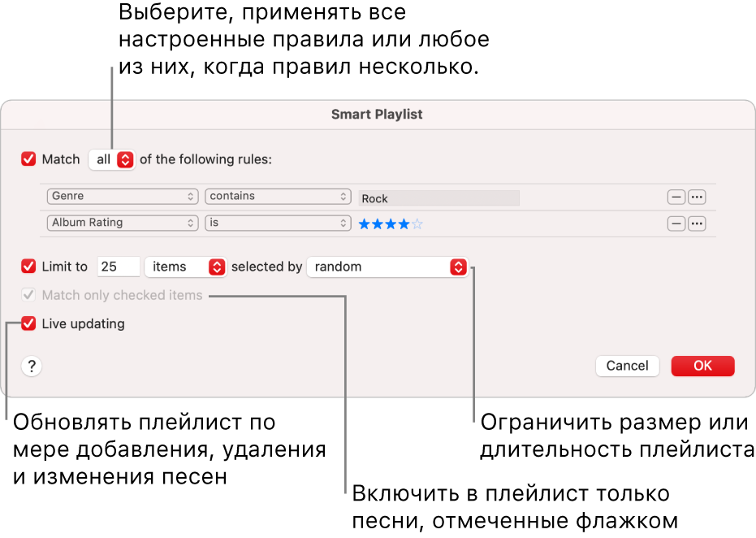Open the Genre field dropdown
The image size is (756, 538).
(123, 197)
